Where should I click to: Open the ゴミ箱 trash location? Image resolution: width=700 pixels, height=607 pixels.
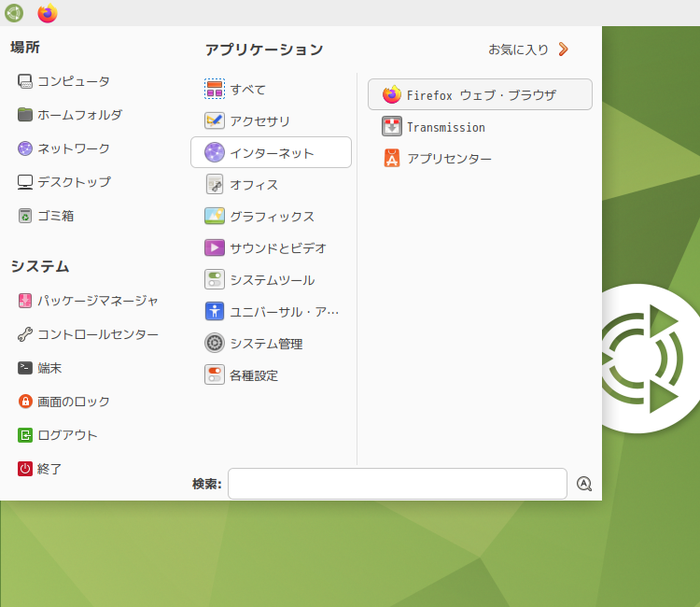coord(46,216)
